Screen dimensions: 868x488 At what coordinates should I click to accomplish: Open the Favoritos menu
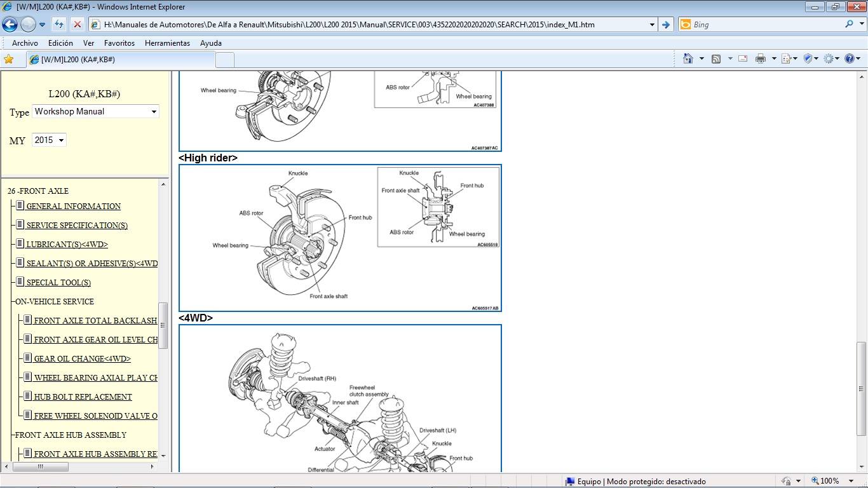tap(119, 43)
